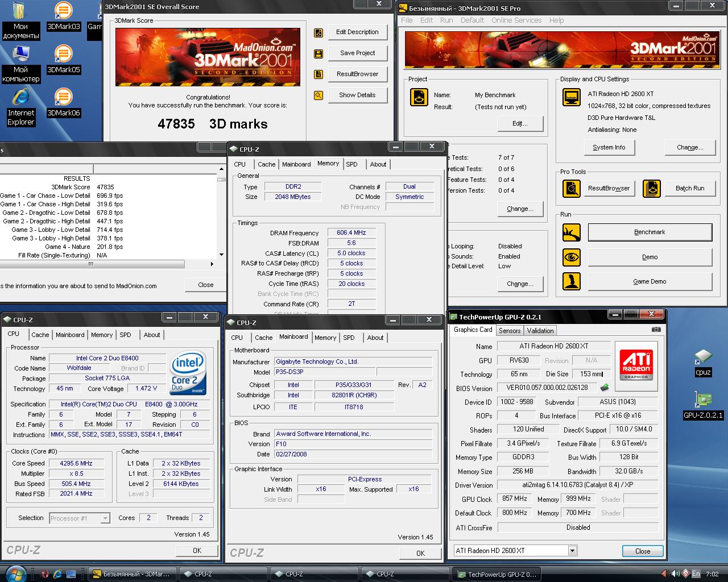Click the Close button in results details window
Screen dimensions: 728x582
206,285
